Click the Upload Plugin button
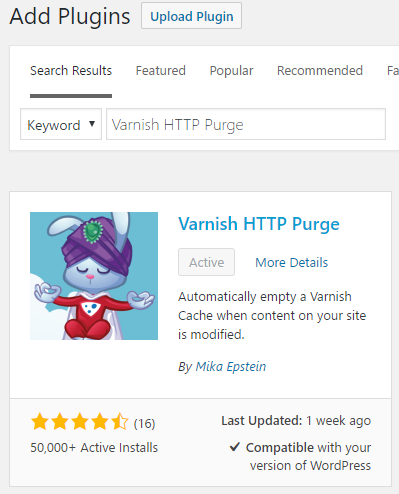 click(x=191, y=16)
